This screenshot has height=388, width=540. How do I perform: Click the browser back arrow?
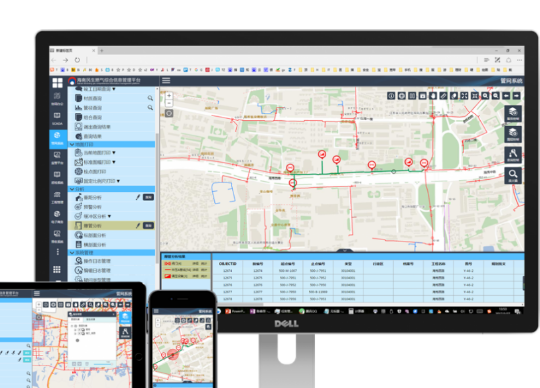pos(54,60)
